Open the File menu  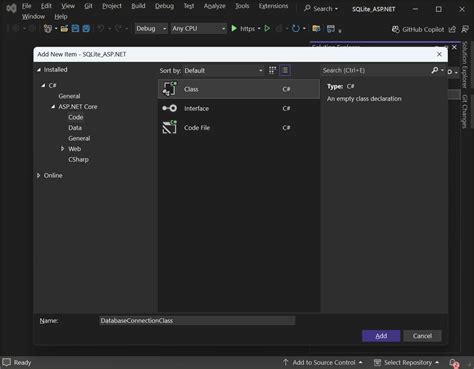coord(27,6)
